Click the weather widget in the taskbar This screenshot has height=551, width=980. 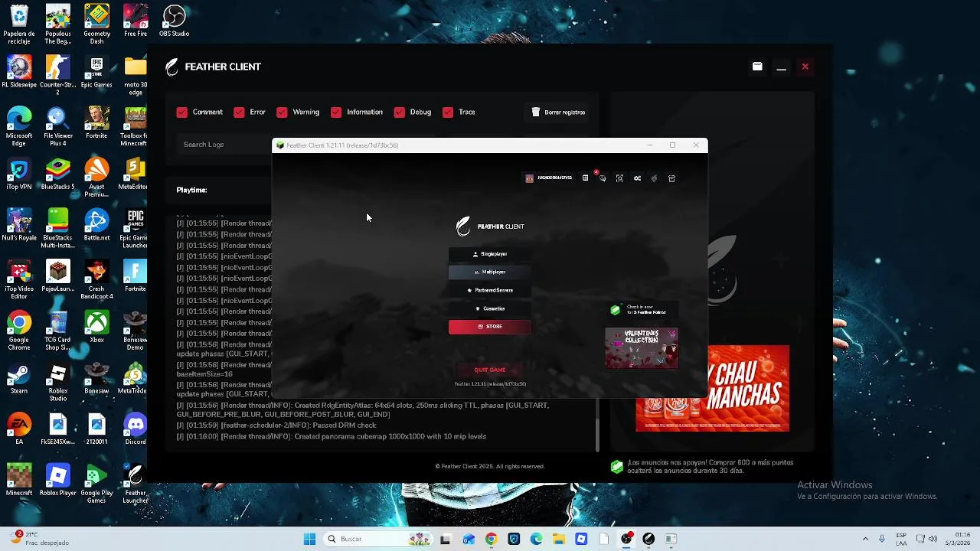click(38, 539)
